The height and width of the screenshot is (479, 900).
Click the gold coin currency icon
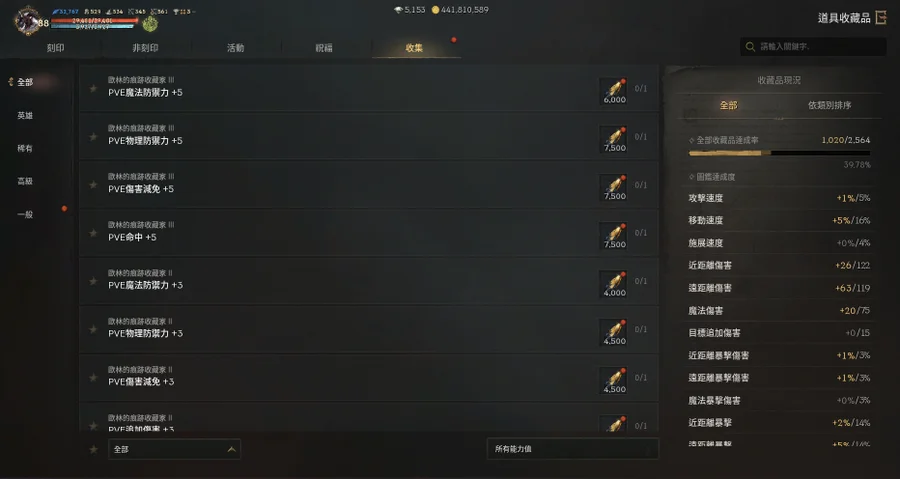pos(435,10)
